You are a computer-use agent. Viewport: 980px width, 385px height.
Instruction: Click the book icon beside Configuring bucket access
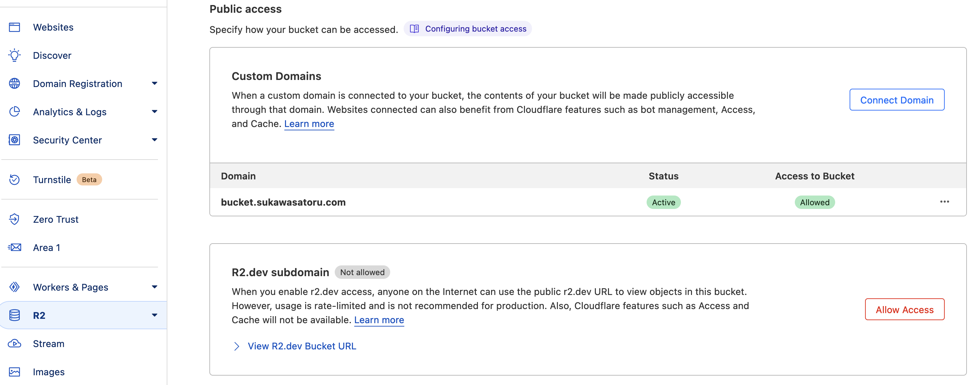[x=414, y=29]
